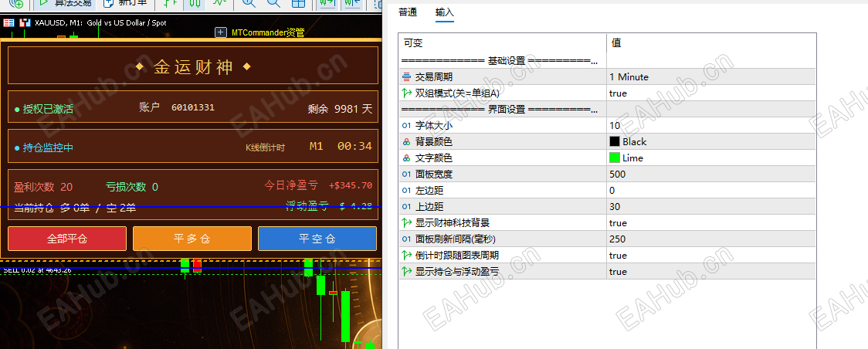Click the 左边距 integer icon
Image resolution: width=868 pixels, height=349 pixels.
(x=407, y=190)
